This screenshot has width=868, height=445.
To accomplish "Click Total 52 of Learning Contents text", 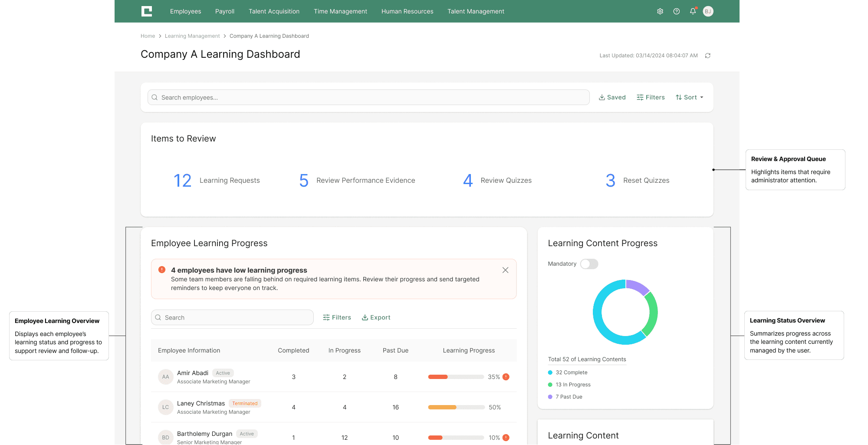I will tap(587, 359).
